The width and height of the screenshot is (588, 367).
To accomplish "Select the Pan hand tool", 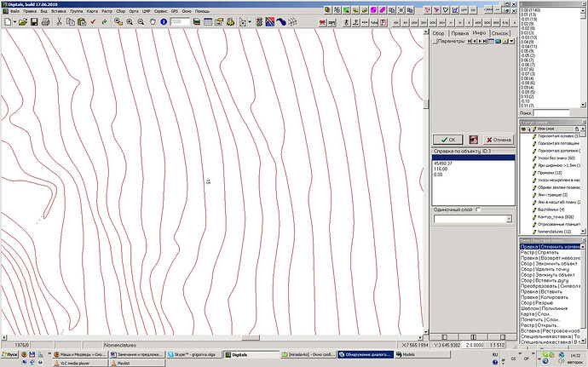I will click(153, 22).
